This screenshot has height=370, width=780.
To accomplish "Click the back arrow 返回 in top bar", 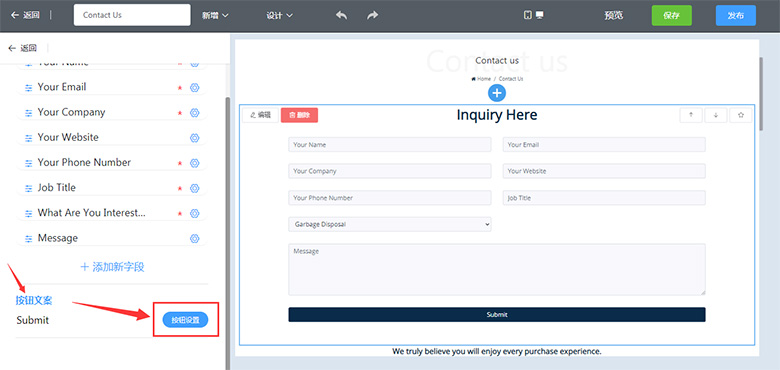I will pyautogui.click(x=25, y=15).
